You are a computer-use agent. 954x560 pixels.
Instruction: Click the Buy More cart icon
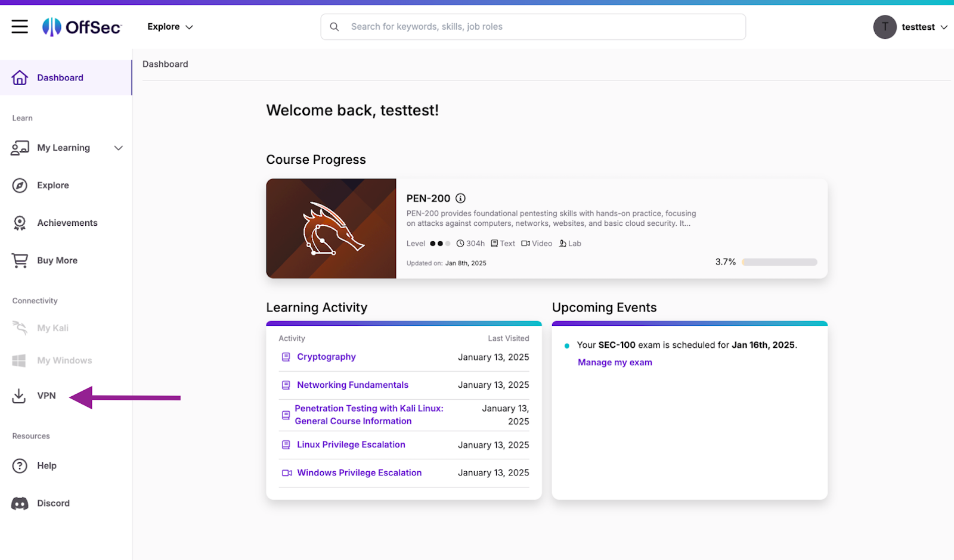point(20,260)
